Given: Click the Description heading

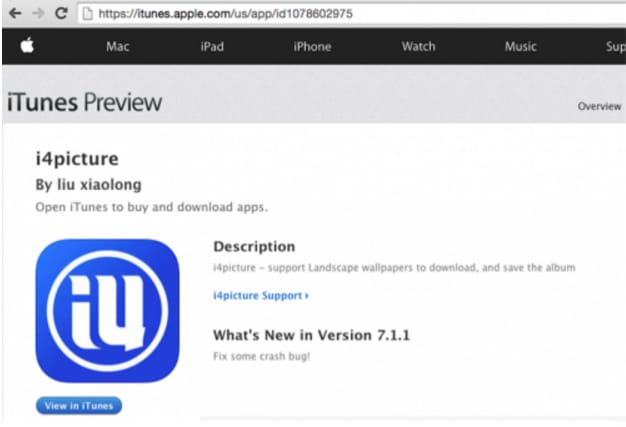Looking at the screenshot, I should pyautogui.click(x=254, y=246).
